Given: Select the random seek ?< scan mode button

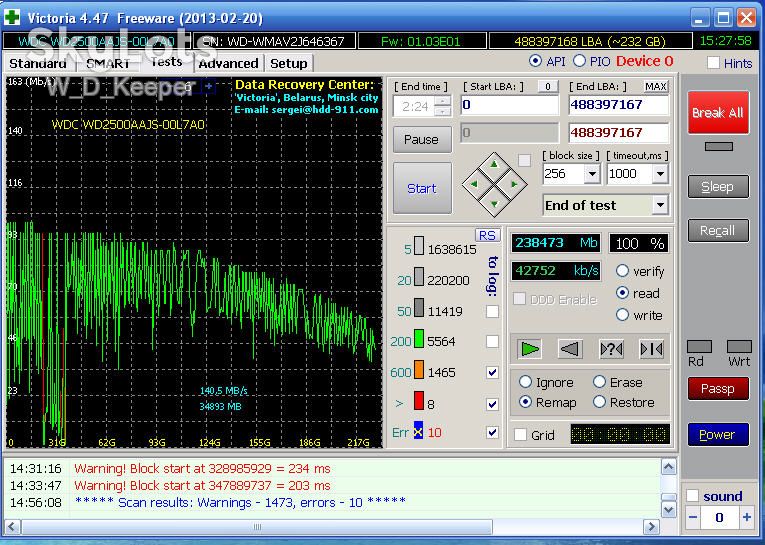Looking at the screenshot, I should (x=611, y=349).
